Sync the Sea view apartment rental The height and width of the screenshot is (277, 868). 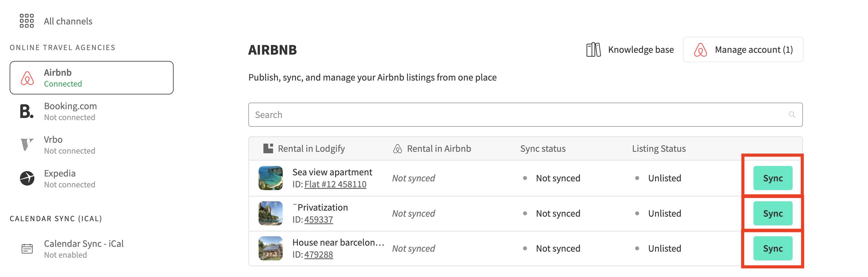(x=772, y=178)
